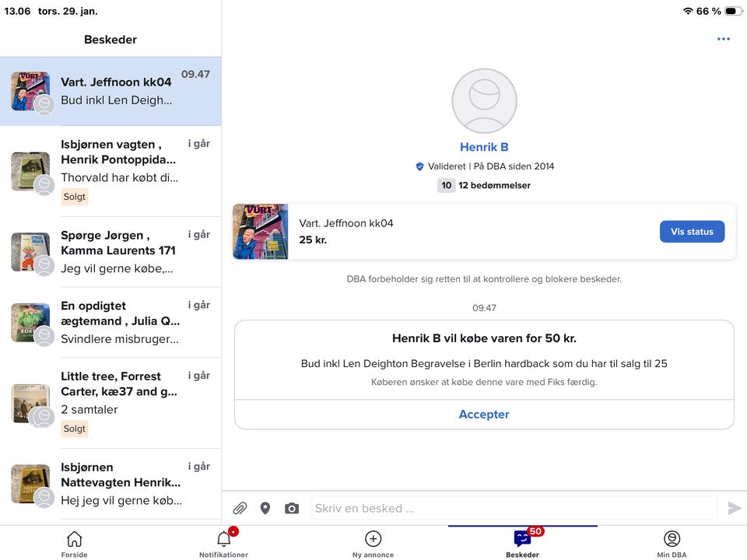Tap the battery icon in status bar
The image size is (747, 560).
pos(733,11)
